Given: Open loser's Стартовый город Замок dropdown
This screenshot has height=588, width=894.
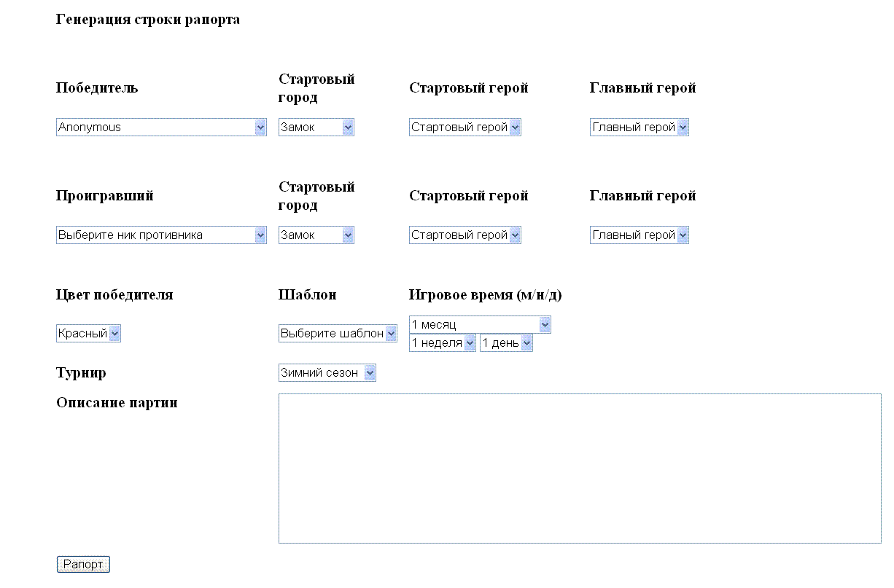Looking at the screenshot, I should tap(316, 235).
